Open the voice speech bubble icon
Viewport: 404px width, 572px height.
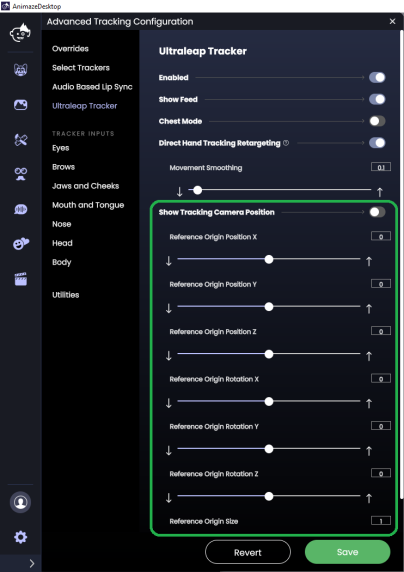click(x=21, y=209)
